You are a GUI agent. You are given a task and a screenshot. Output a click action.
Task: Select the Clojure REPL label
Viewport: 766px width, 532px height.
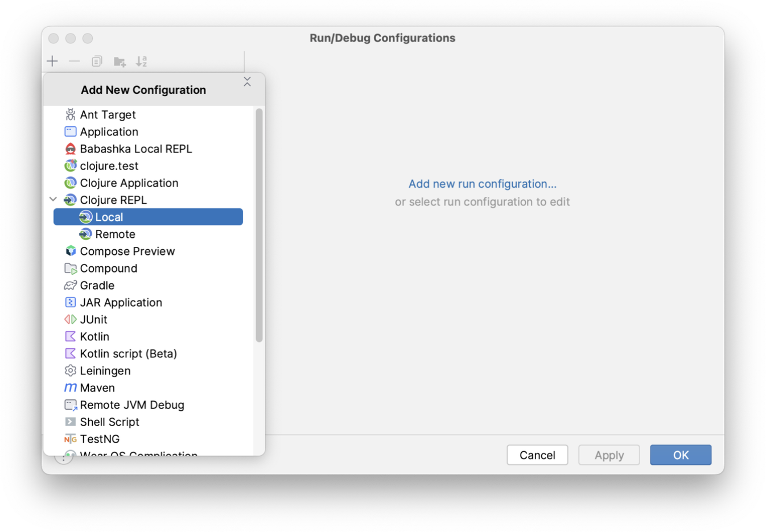pyautogui.click(x=113, y=200)
